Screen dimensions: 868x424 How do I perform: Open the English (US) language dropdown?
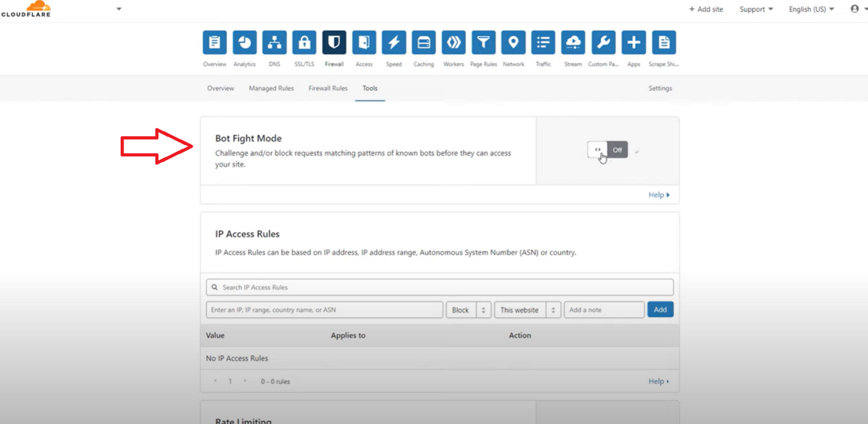coord(812,9)
